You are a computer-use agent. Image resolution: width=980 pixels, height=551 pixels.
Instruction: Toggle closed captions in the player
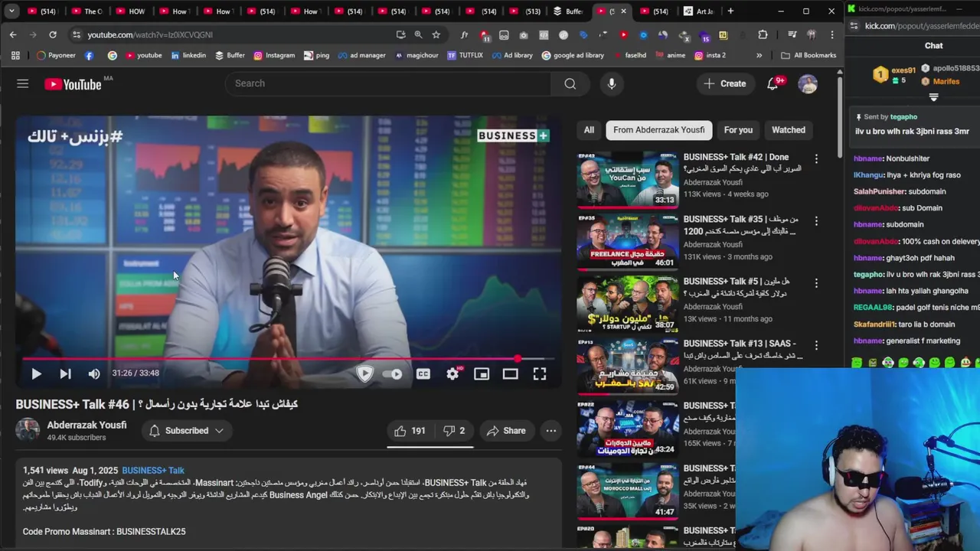[423, 373]
